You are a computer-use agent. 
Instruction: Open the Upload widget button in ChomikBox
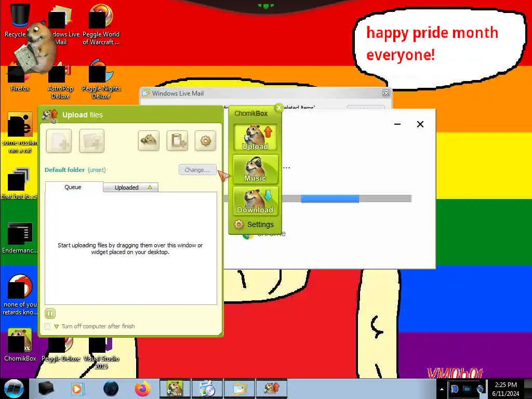click(x=255, y=137)
